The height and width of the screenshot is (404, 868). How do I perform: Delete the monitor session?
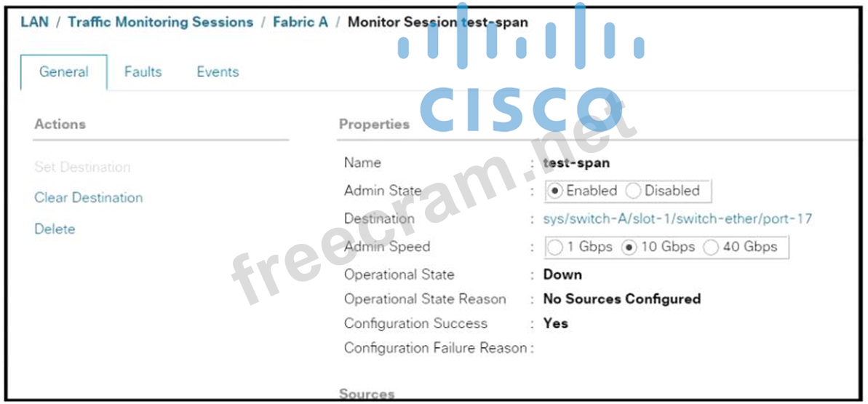coord(55,229)
